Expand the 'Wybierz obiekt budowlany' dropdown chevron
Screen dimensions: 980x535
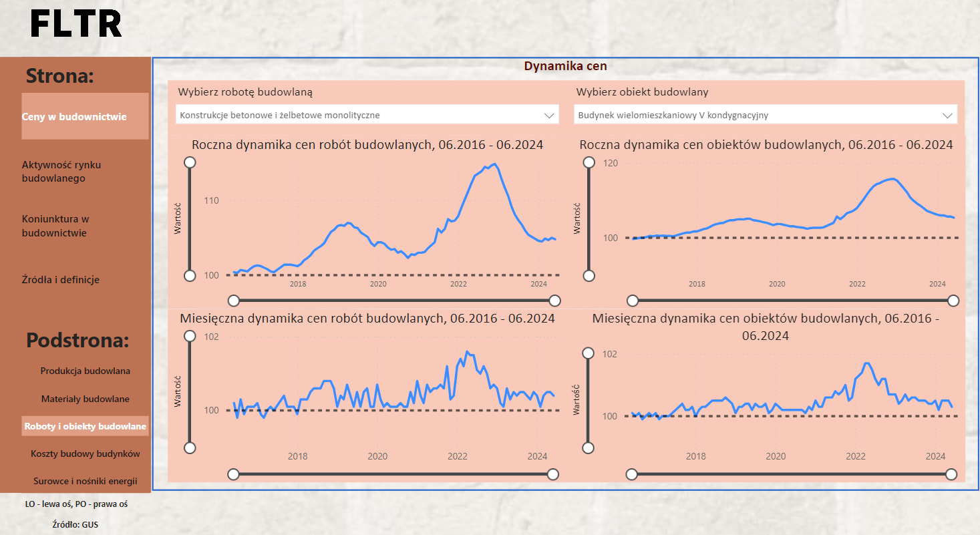[x=947, y=115]
